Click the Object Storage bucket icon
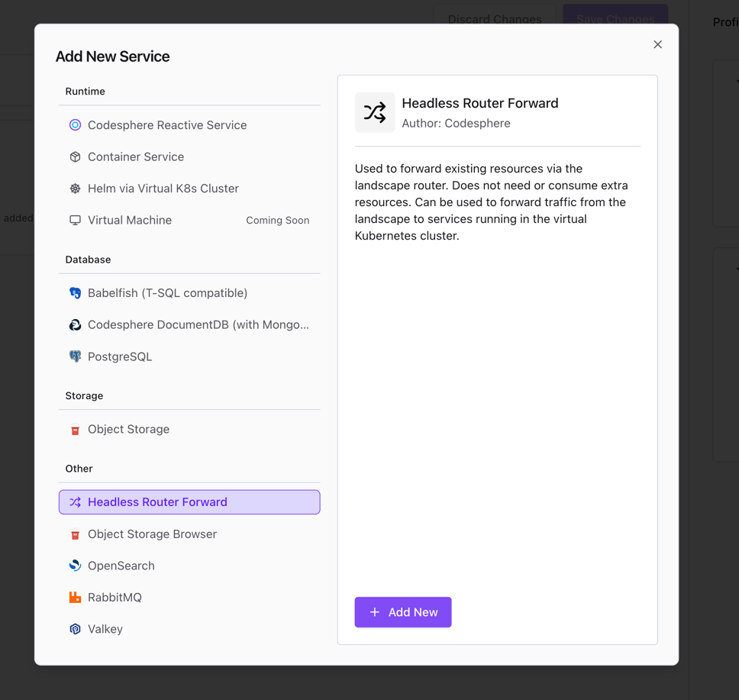 [x=75, y=430]
